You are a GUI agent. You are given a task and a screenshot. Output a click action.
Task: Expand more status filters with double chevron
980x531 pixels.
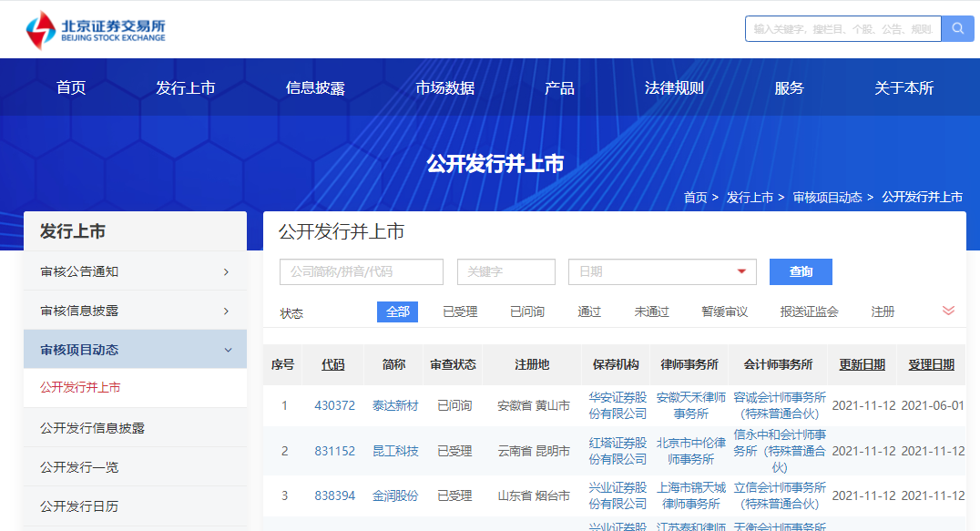[x=948, y=311]
